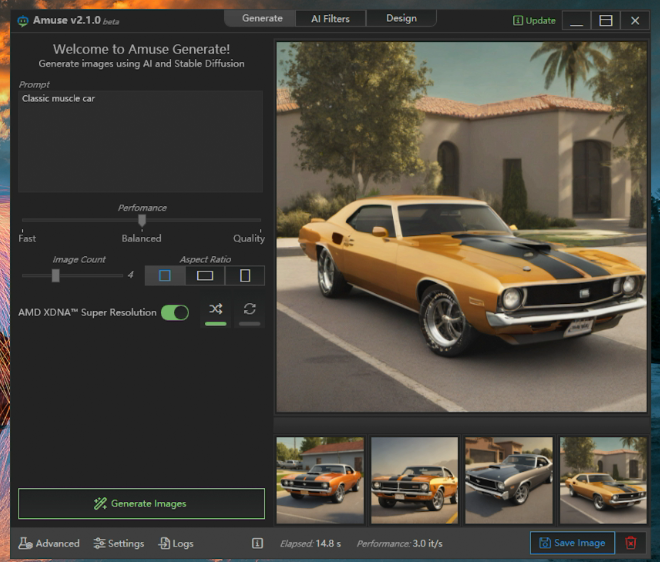
Task: Click the Update button in title bar
Action: point(534,20)
